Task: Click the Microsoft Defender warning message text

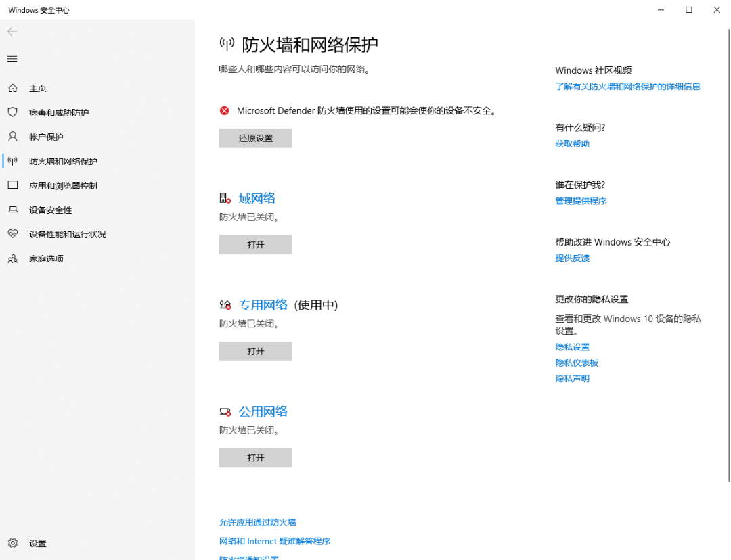Action: click(x=367, y=110)
